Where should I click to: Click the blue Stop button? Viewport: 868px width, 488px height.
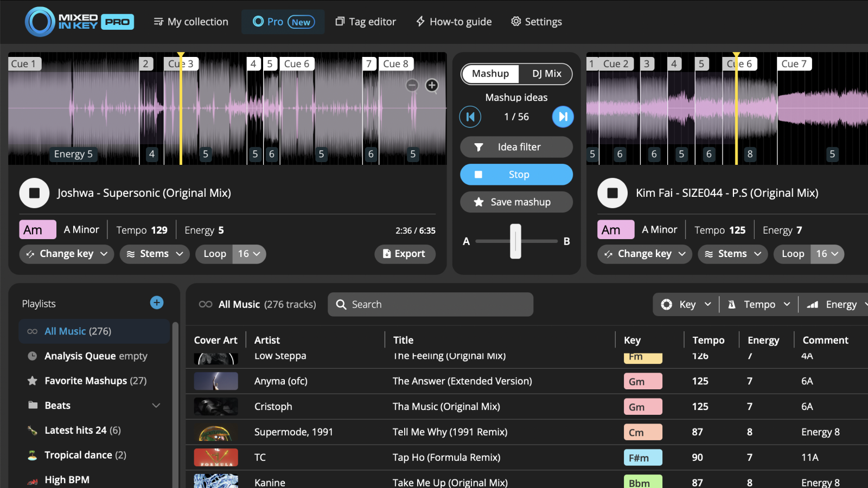[516, 175]
